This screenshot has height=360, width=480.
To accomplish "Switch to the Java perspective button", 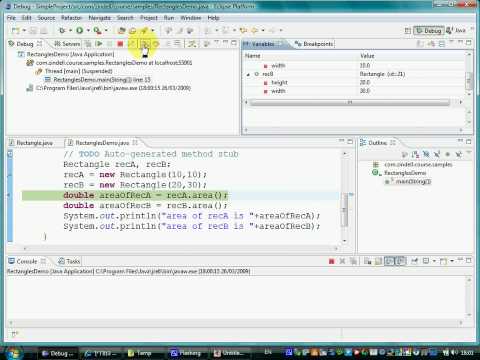I will point(456,31).
